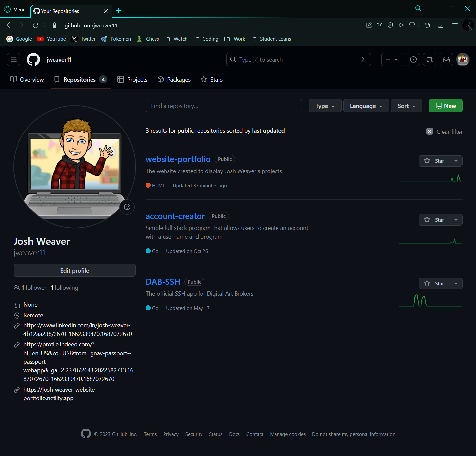Open the browser search tabs magnifier icon
The image size is (476, 456).
(418, 9)
